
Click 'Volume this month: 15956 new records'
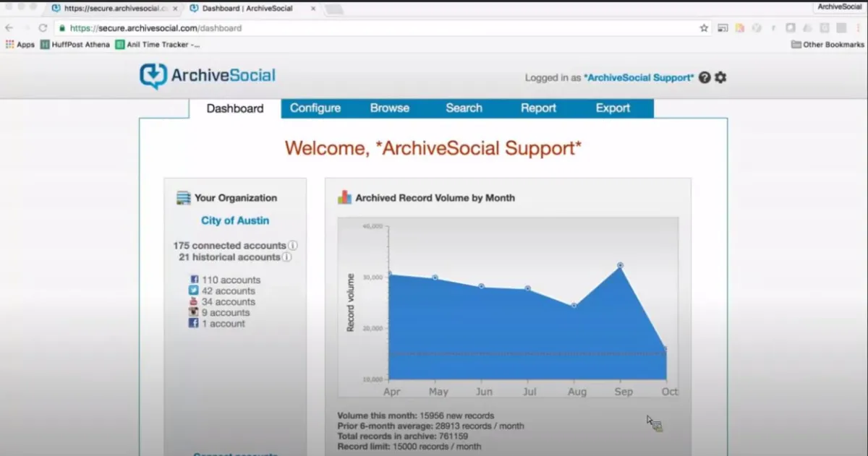416,416
